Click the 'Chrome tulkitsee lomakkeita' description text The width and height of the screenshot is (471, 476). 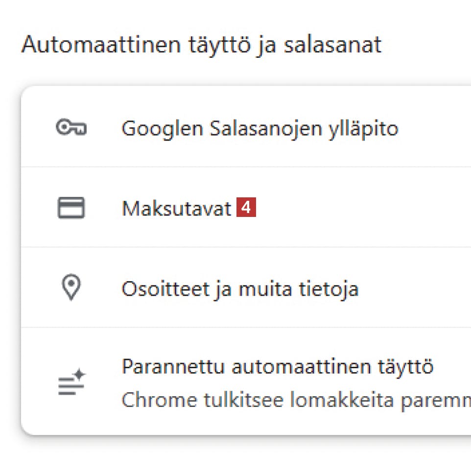(294, 400)
